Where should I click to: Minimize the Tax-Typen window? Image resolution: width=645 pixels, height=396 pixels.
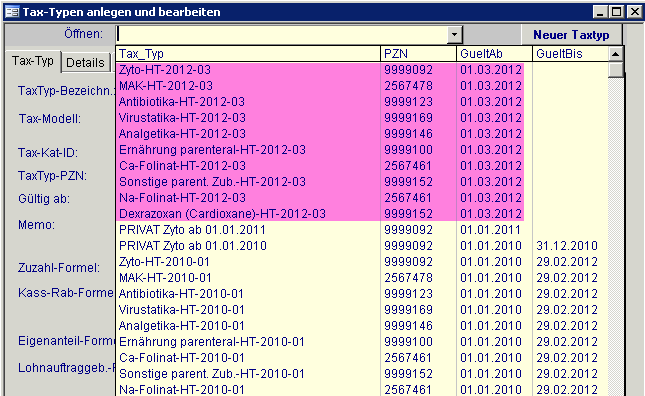tap(600, 12)
